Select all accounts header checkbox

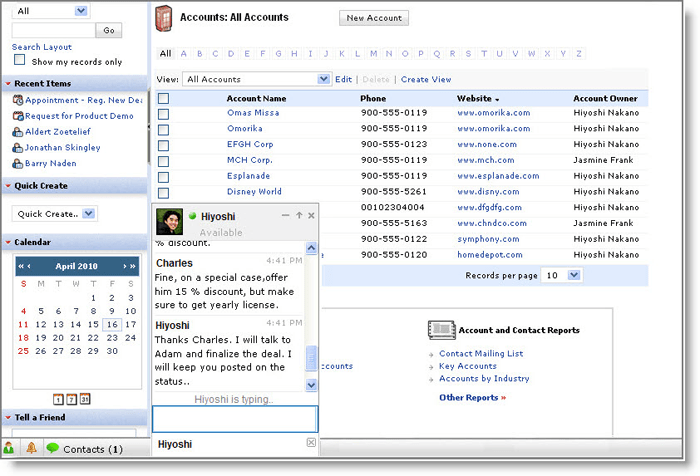point(163,98)
